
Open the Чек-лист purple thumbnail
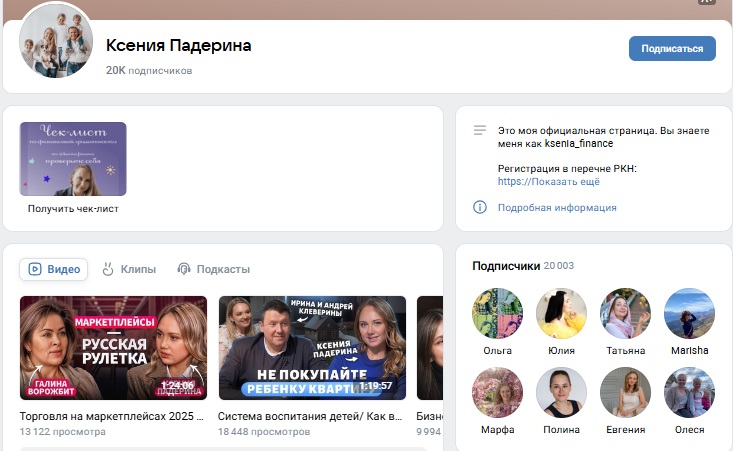point(73,159)
